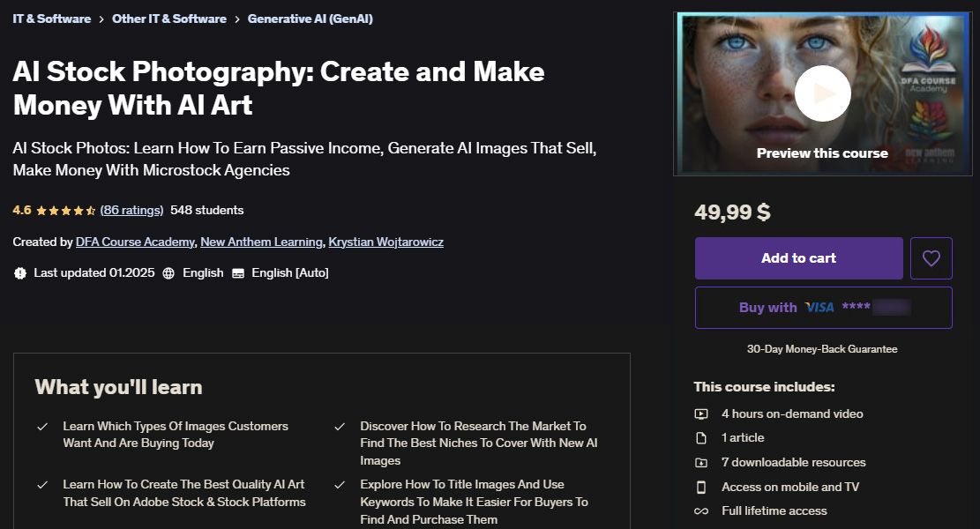Add the course to cart

[799, 258]
